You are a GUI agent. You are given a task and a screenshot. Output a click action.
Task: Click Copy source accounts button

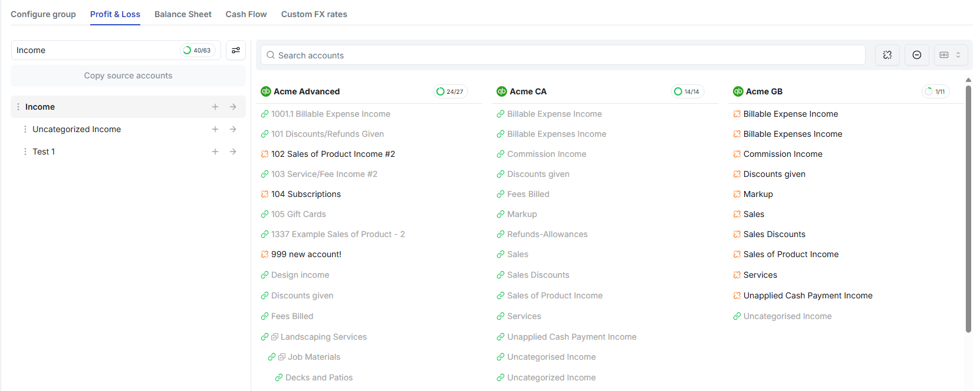(128, 75)
